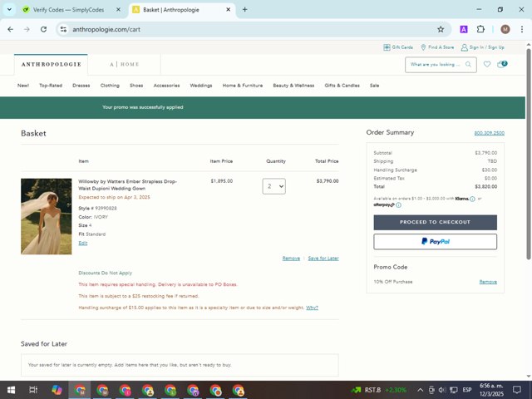Image resolution: width=532 pixels, height=399 pixels.
Task: Click Save for Later link
Action: [323, 259]
